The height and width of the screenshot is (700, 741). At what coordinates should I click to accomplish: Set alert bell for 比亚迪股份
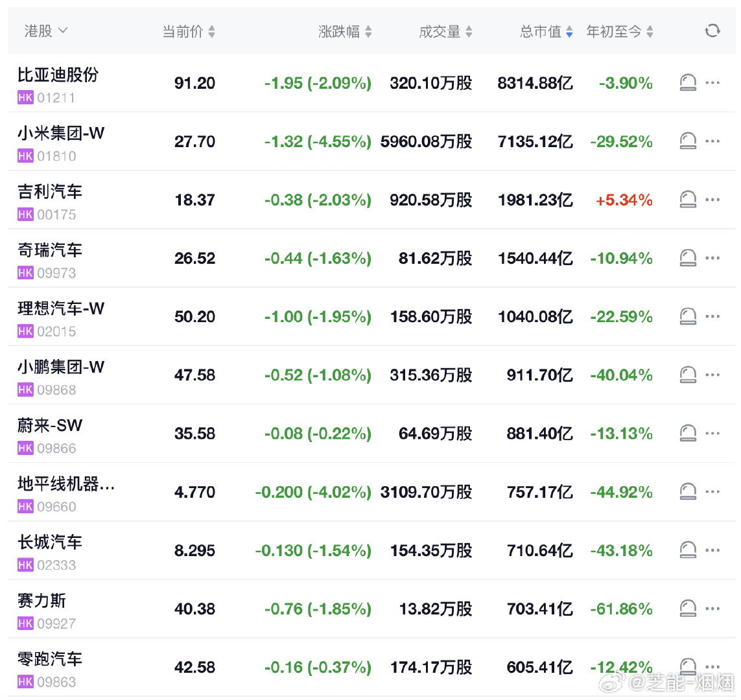click(688, 83)
